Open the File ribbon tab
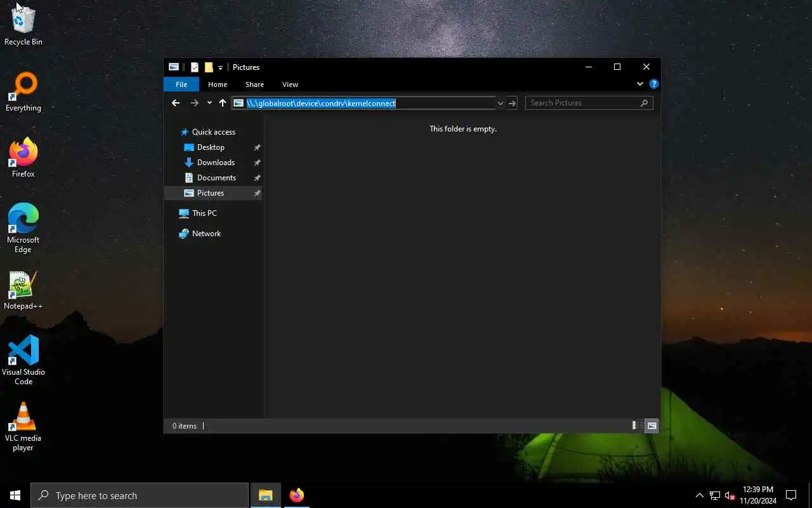 (181, 84)
